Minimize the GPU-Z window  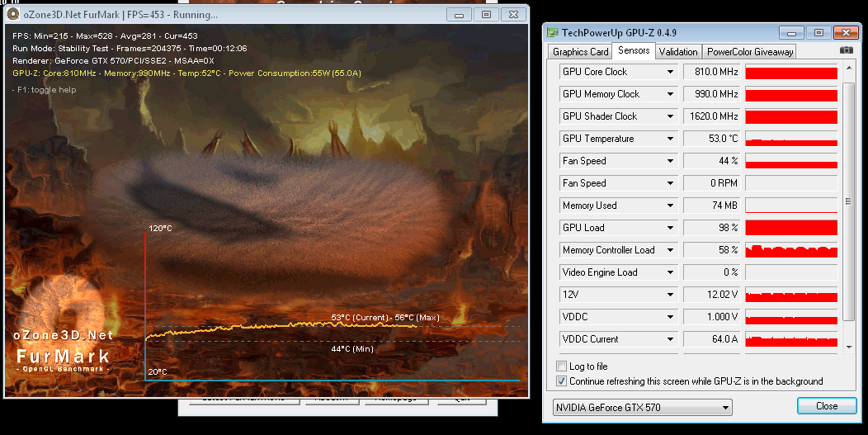coord(791,33)
